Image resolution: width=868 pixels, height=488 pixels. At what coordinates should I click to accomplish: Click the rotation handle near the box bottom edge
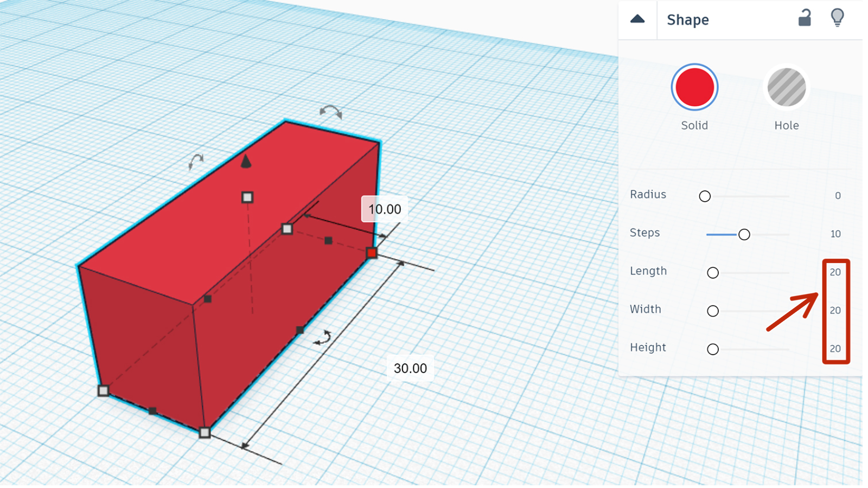point(323,338)
